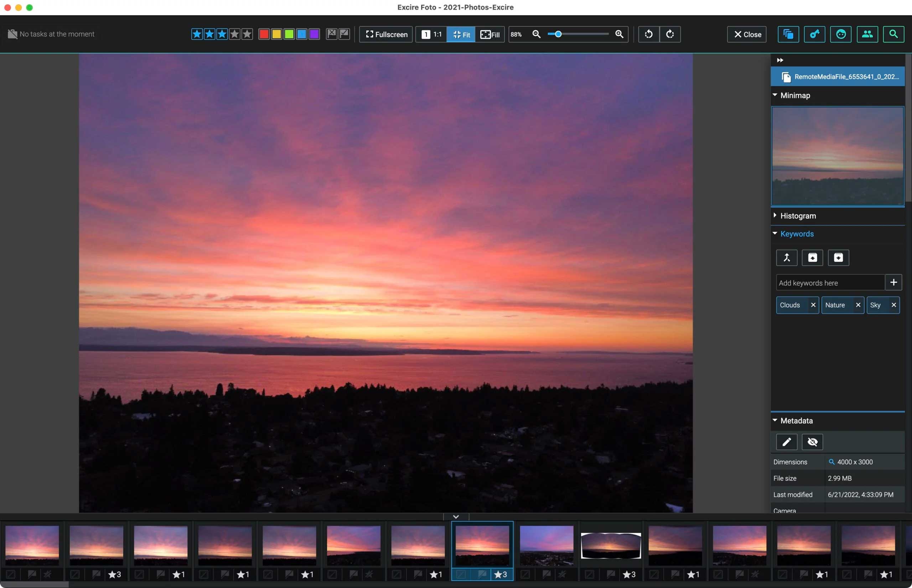Rotate the image counterclockwise
Viewport: 912px width, 588px height.
(648, 34)
